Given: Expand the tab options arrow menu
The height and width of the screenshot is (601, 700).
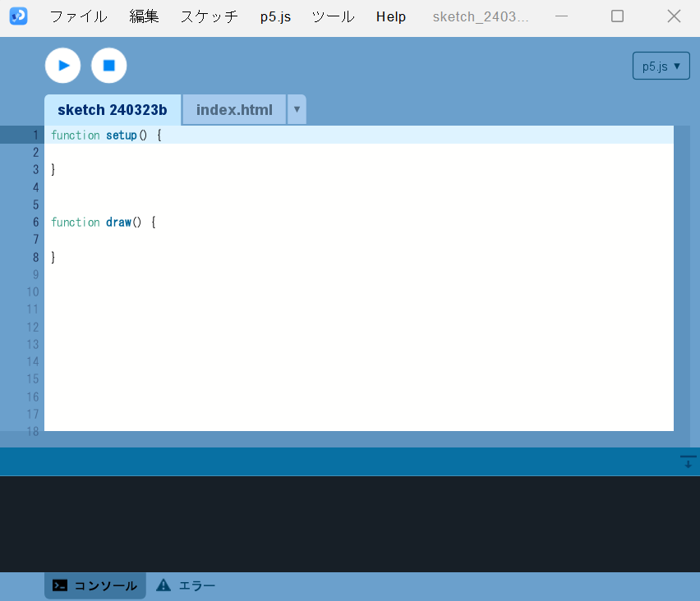Looking at the screenshot, I should [x=297, y=109].
